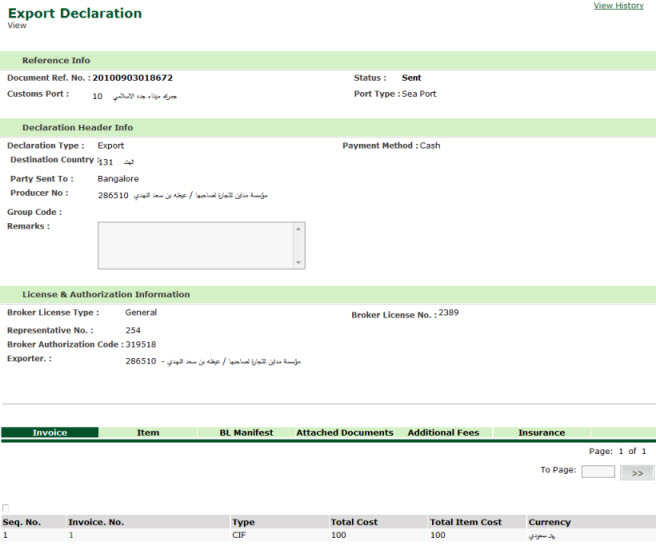Click the Currency column header
Viewport: 656px width, 549px height.
pos(549,522)
